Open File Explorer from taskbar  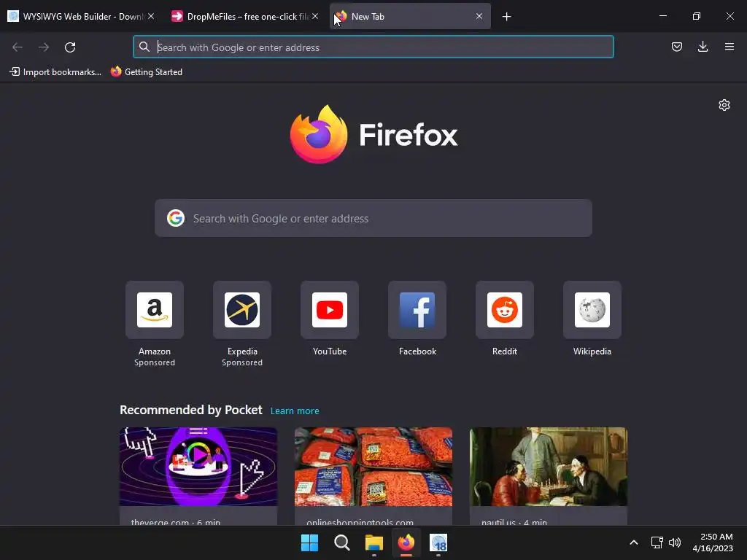tap(374, 542)
